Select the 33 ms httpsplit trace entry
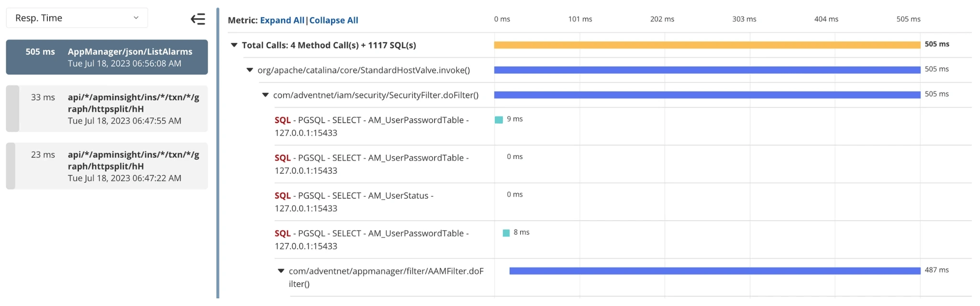980x306 pixels. [x=107, y=109]
